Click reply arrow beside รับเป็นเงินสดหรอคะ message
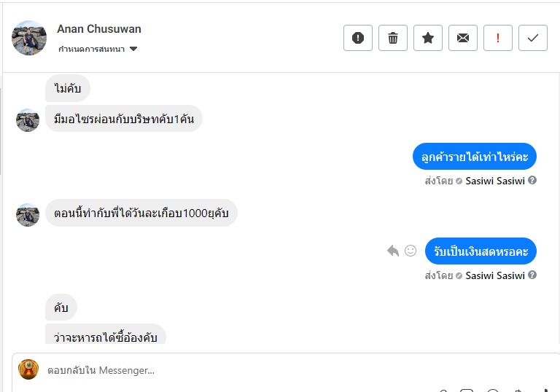Image resolution: width=560 pixels, height=392 pixels. click(393, 251)
